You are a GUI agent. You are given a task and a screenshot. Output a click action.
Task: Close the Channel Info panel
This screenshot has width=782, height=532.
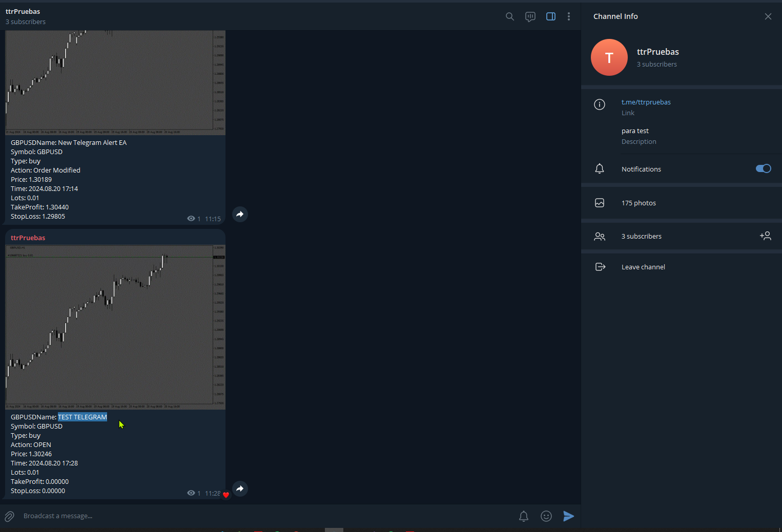(x=768, y=16)
